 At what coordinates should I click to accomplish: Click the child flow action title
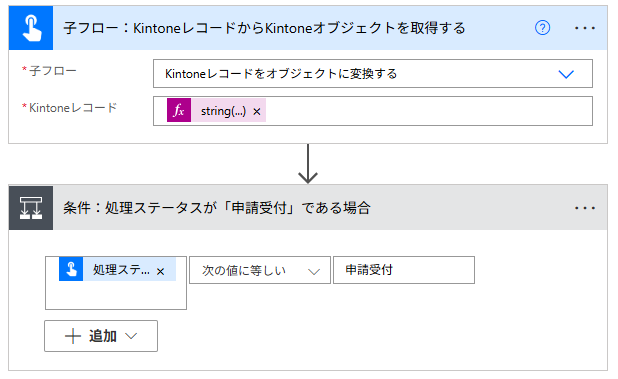tap(264, 28)
